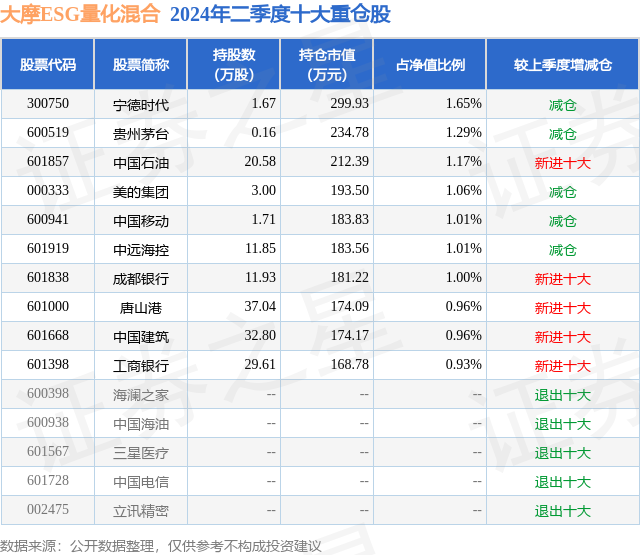Click stock code 600519
Screen dimensions: 640x555
48,133
